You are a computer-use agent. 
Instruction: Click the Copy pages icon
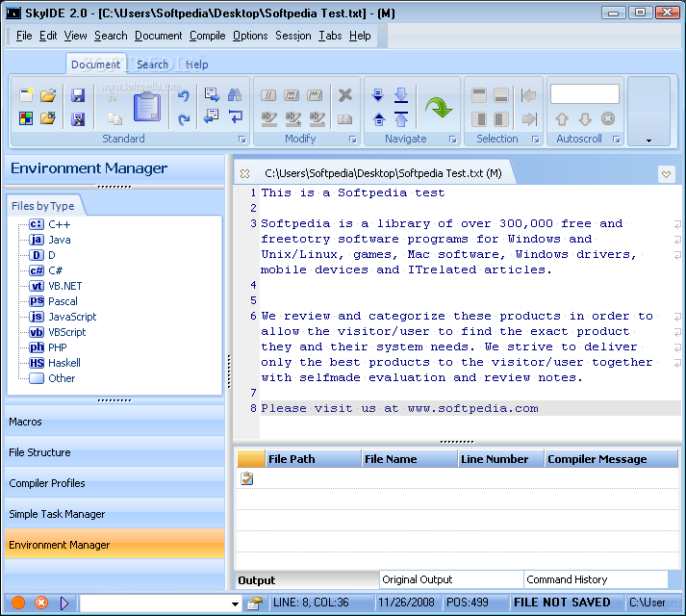115,118
